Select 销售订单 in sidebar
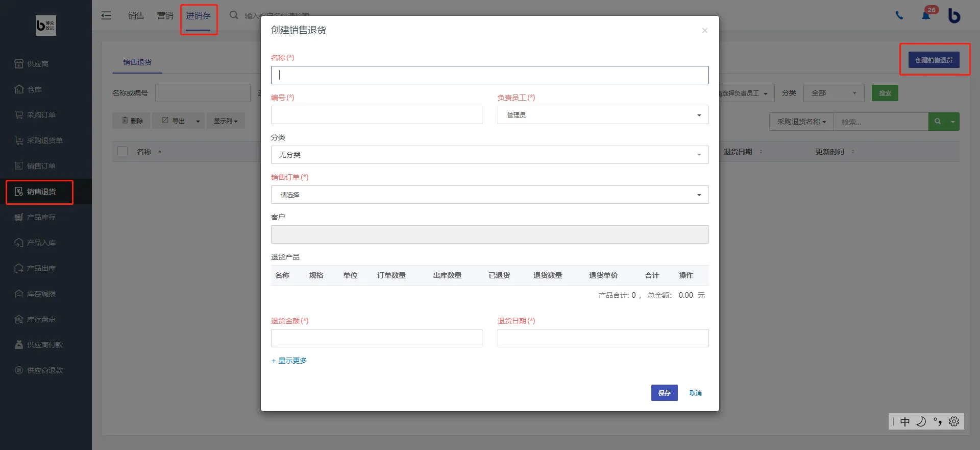 35,166
